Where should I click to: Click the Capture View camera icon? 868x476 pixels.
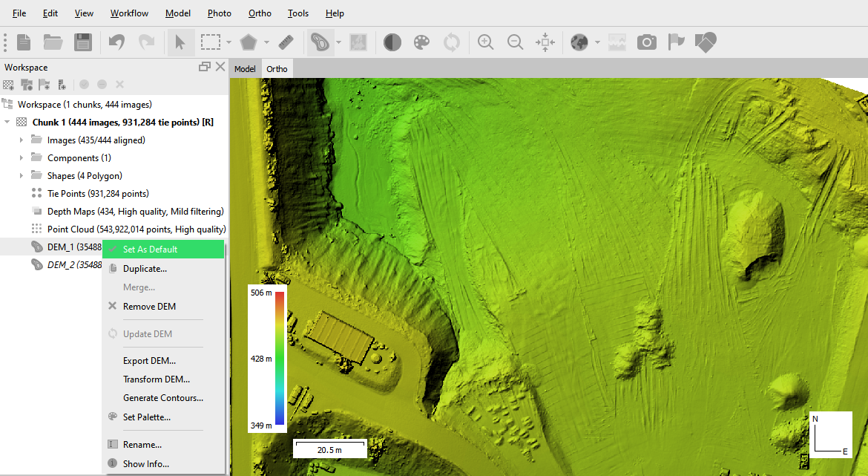[647, 42]
